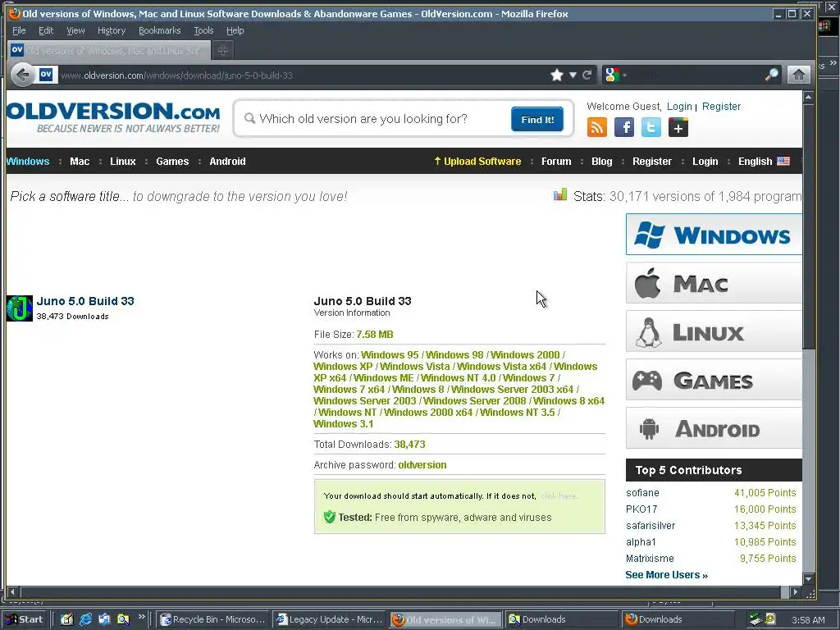Image resolution: width=840 pixels, height=630 pixels.
Task: Click the Find It! button
Action: tap(537, 119)
